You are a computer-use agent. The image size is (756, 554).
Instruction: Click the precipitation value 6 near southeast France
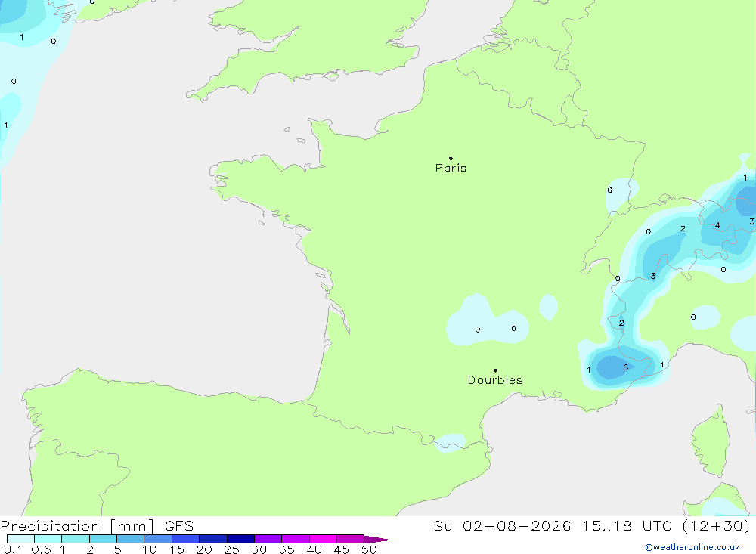625,367
